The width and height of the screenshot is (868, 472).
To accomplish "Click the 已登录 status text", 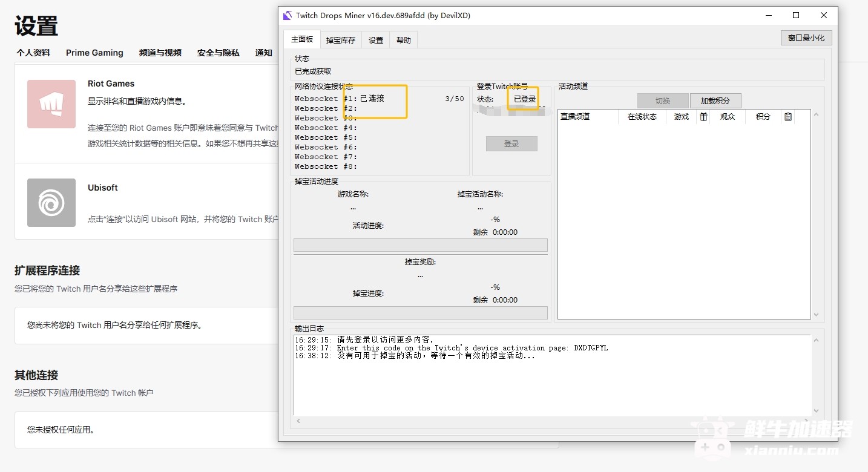I will pyautogui.click(x=525, y=99).
